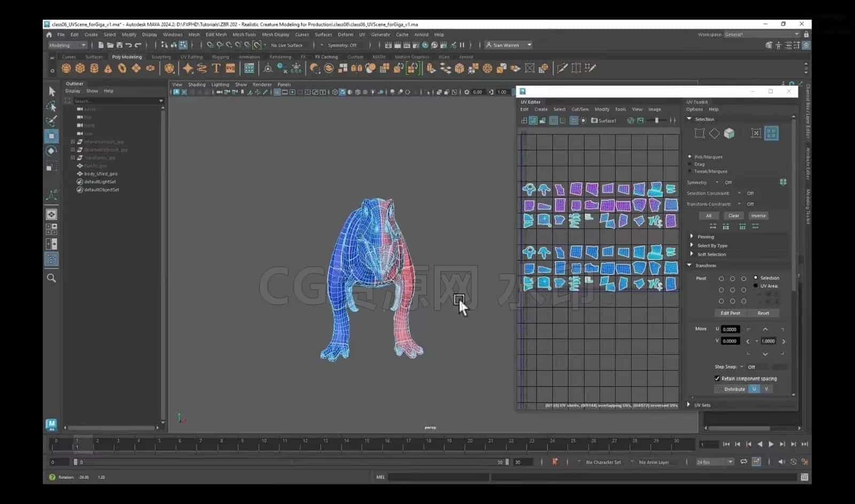Viewport: 855px width, 504px height.
Task: Open the Cut/Sew menu in UV Editor
Action: pos(580,109)
